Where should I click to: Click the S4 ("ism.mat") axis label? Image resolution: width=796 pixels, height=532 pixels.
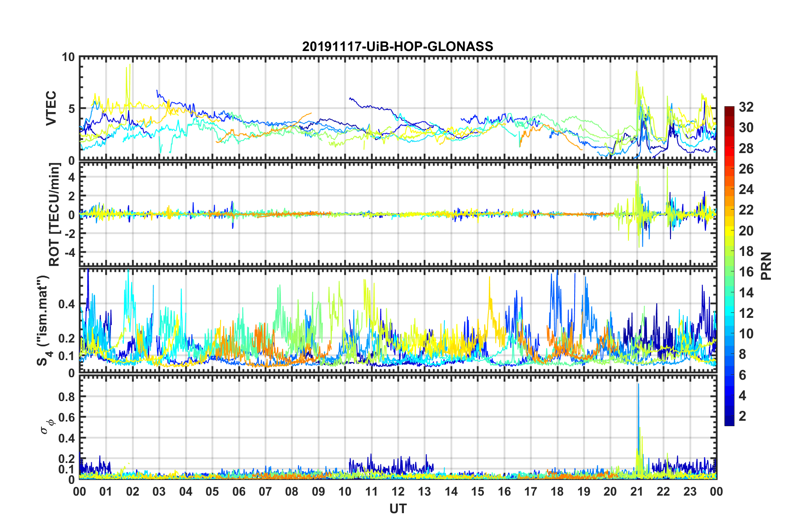(44, 321)
